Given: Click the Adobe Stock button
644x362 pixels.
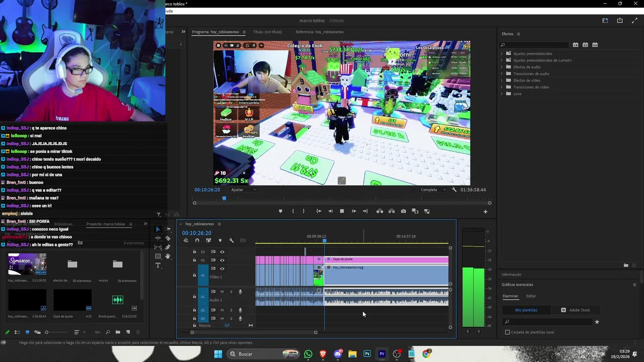Looking at the screenshot, I should (x=575, y=310).
